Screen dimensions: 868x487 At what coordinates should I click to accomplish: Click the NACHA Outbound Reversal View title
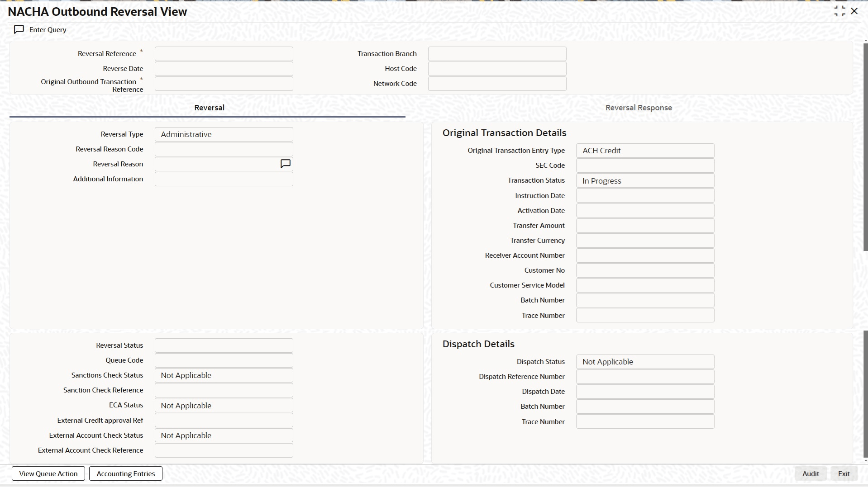(97, 12)
